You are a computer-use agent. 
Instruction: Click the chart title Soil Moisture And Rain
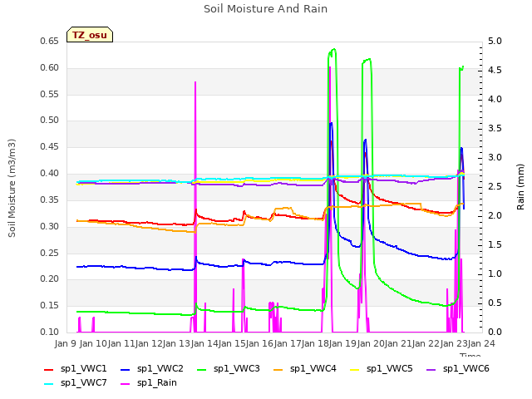coord(266,9)
